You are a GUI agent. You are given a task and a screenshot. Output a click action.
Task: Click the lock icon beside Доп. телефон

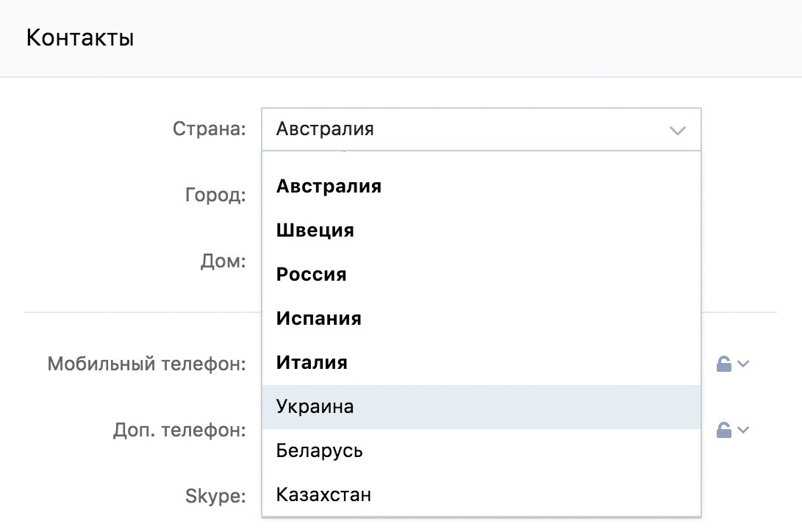(x=724, y=430)
